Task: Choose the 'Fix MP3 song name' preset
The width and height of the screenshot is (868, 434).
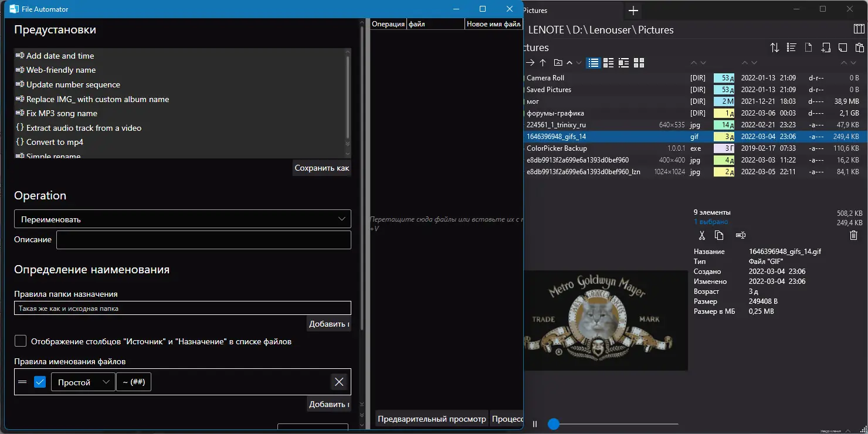Action: pyautogui.click(x=179, y=113)
